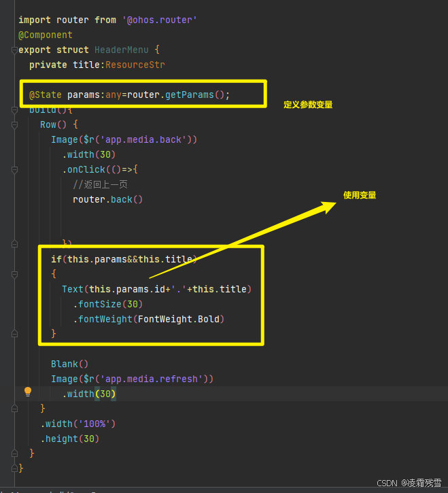Click the FontWeight.Bold argument
The width and height of the screenshot is (448, 493).
179,319
